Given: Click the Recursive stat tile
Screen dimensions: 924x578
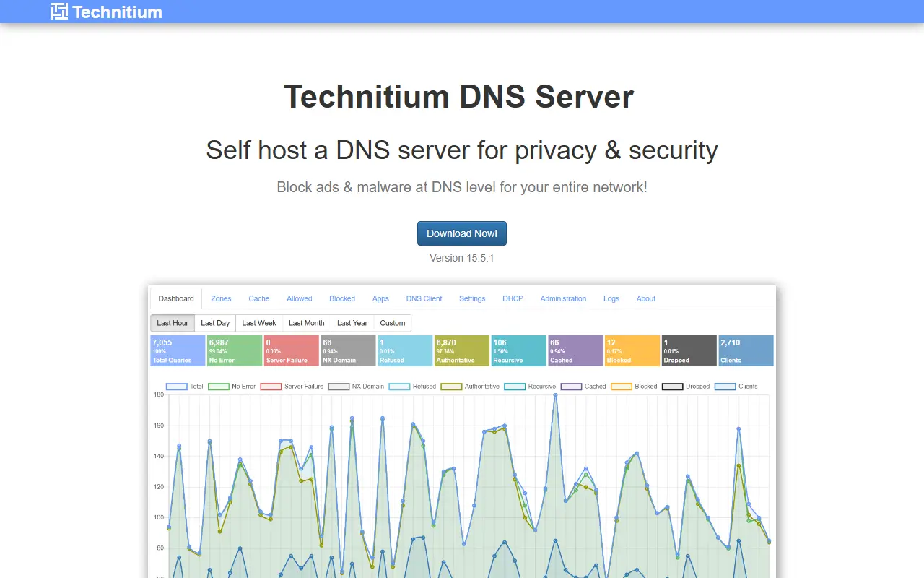Looking at the screenshot, I should pyautogui.click(x=519, y=350).
